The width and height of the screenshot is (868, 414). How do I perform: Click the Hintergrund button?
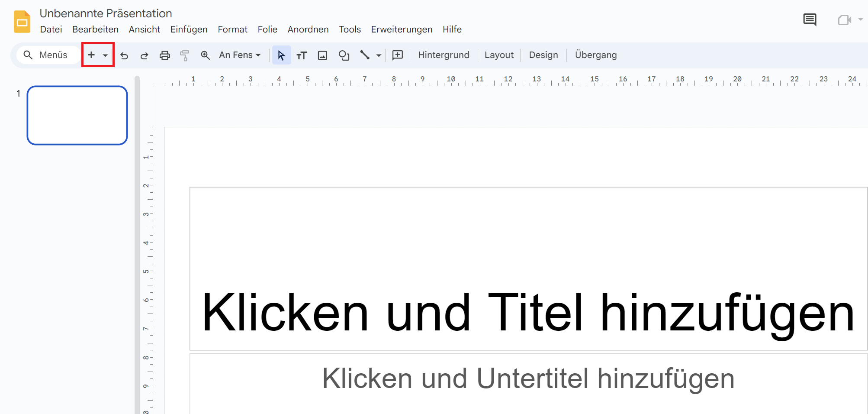pos(444,55)
